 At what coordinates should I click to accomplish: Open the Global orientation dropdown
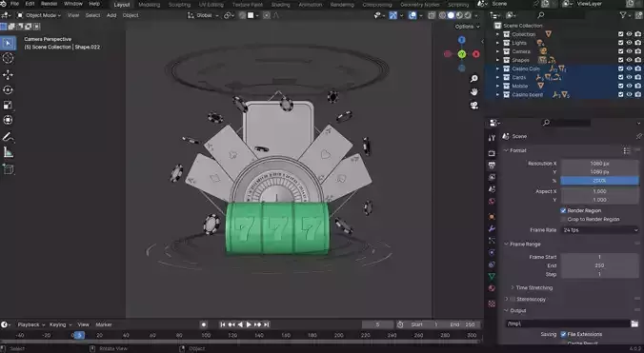coord(203,15)
